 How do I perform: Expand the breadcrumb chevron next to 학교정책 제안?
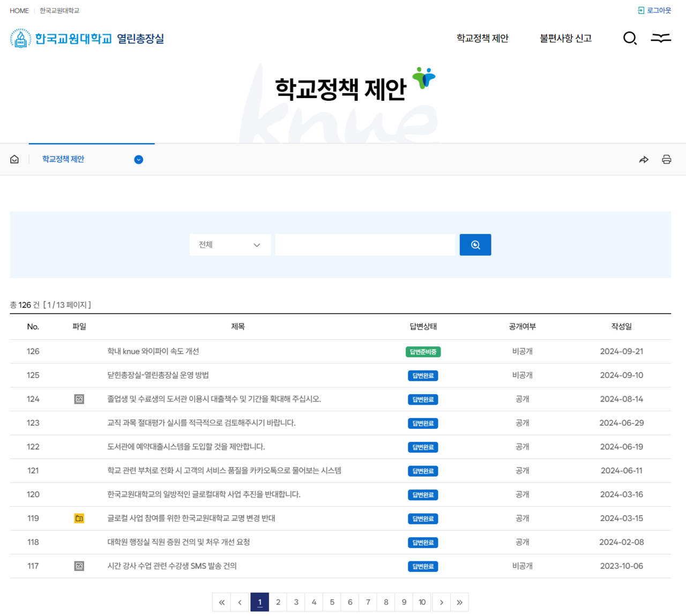[x=138, y=159]
